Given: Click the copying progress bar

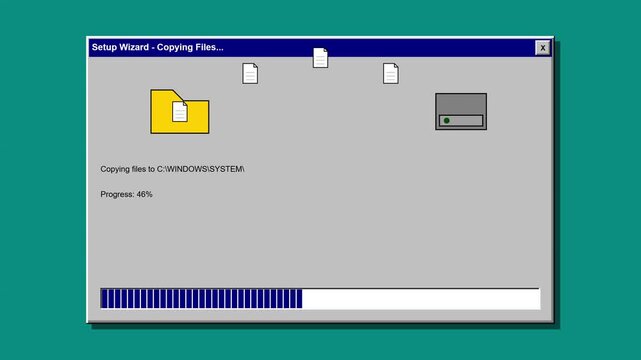Looking at the screenshot, I should [320, 299].
